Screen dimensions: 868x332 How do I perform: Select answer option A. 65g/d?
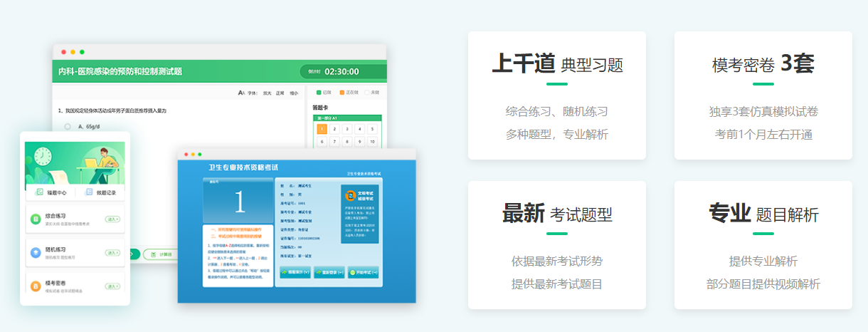click(68, 126)
